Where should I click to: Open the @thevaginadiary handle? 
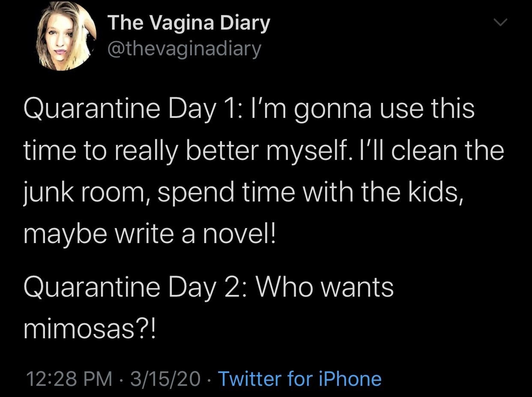tap(184, 48)
